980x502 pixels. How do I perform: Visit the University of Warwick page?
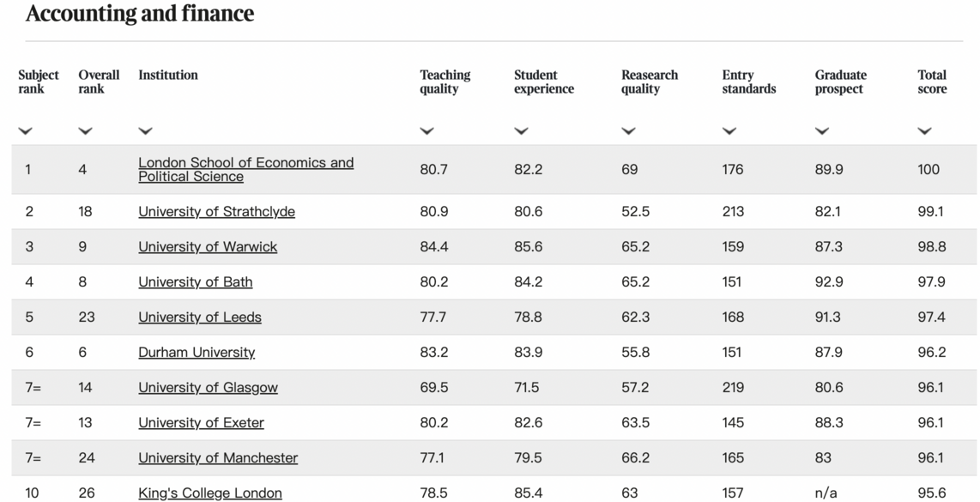click(208, 247)
